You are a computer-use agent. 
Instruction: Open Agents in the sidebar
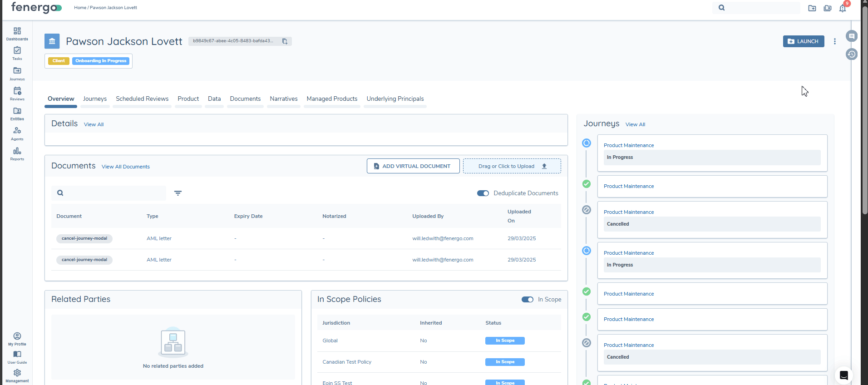coord(17,133)
